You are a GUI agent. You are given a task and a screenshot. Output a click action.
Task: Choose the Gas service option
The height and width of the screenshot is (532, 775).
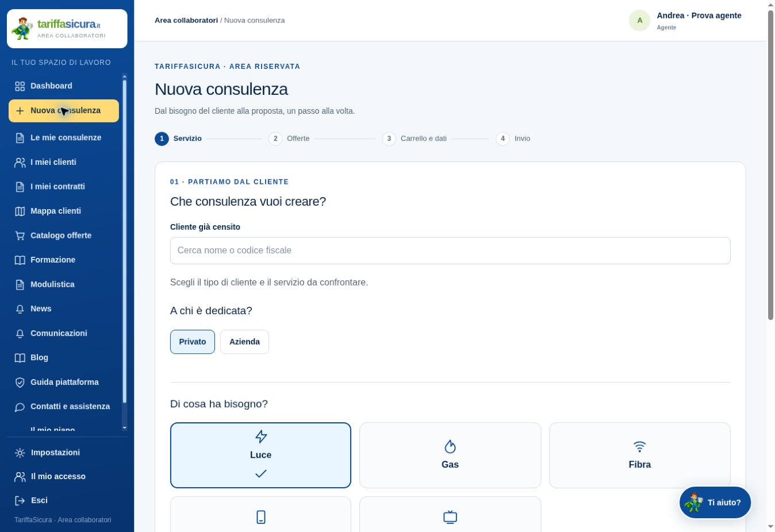pyautogui.click(x=450, y=455)
